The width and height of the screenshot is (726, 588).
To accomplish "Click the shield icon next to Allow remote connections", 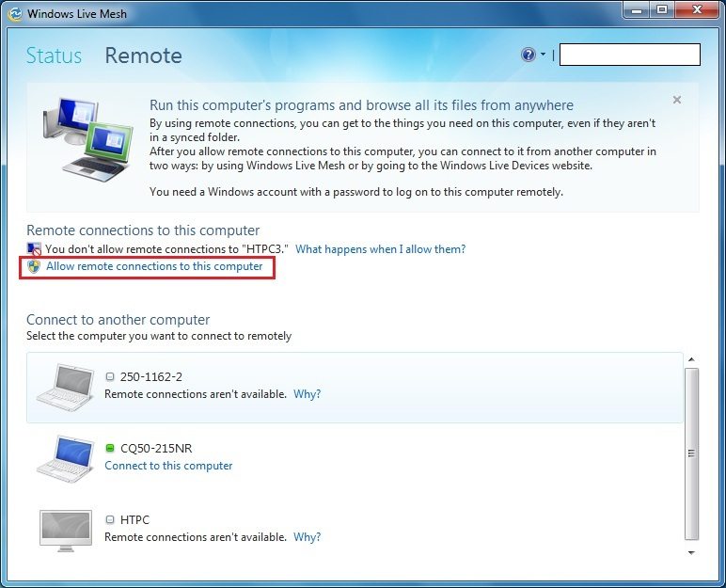I will pos(34,266).
